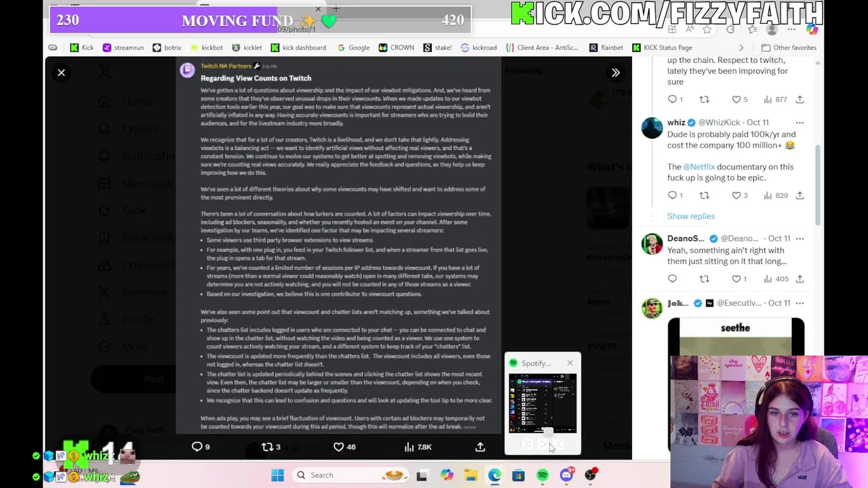Share whiz's comment
The image size is (868, 488).
800,195
